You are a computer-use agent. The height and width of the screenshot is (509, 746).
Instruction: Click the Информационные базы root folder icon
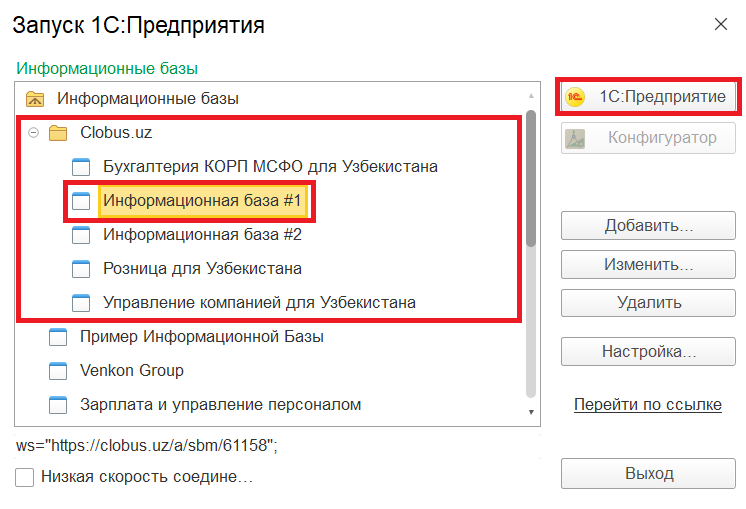(35, 99)
